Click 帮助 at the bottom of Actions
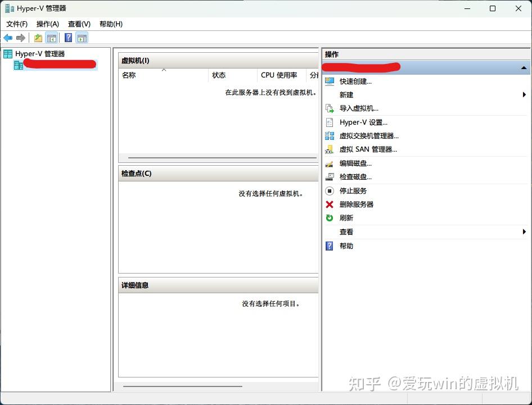Screen dimensions: 532x405 346,245
